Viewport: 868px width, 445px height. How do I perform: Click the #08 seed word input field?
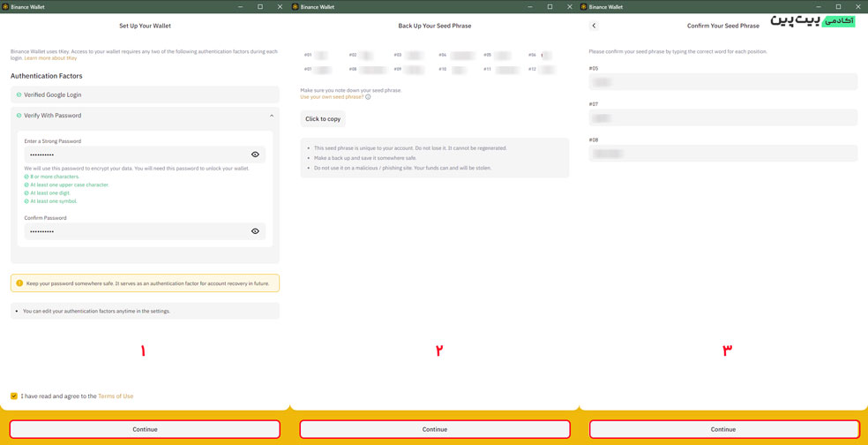(723, 153)
